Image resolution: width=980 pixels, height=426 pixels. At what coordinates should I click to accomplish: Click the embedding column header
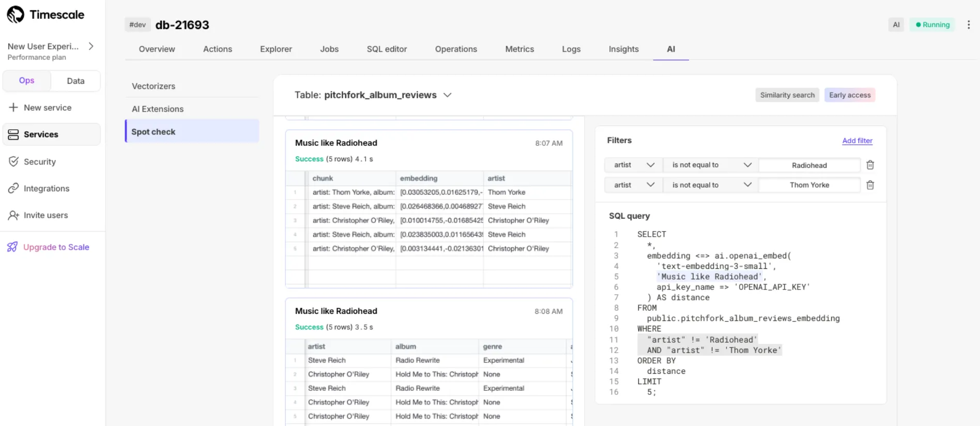point(439,178)
